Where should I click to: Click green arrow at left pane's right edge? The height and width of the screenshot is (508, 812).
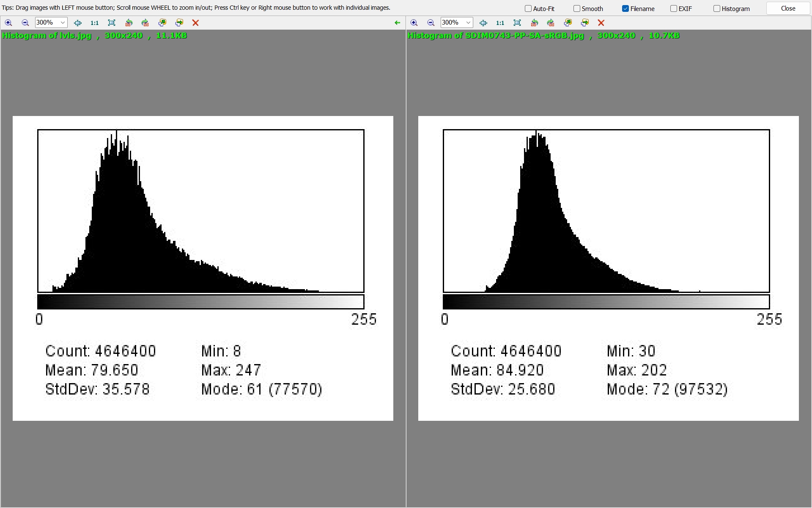tap(397, 23)
